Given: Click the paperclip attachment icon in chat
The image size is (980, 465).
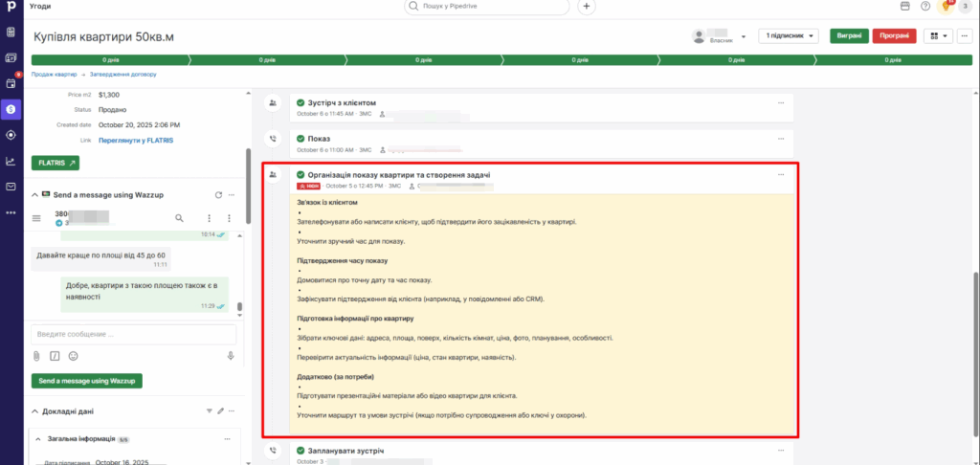Looking at the screenshot, I should point(36,356).
